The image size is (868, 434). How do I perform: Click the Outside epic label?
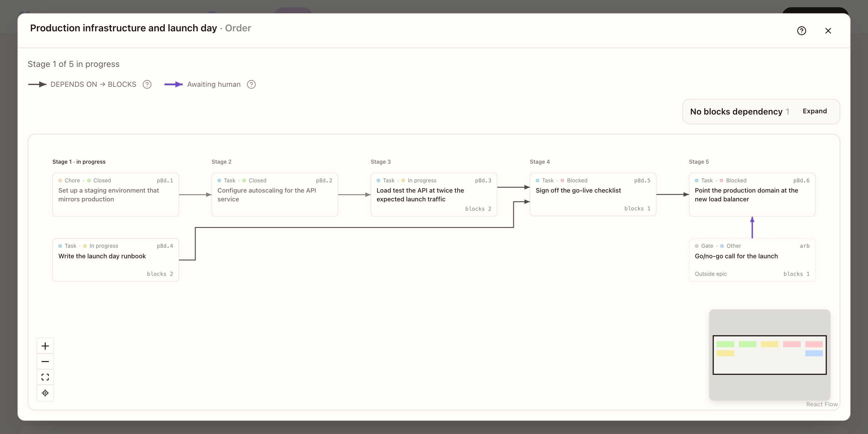(711, 274)
